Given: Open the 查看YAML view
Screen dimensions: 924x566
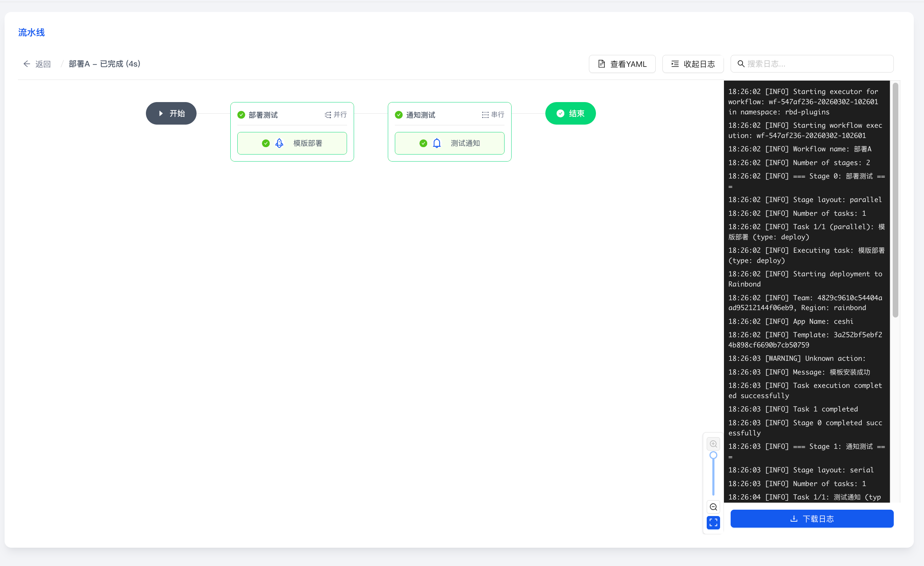Looking at the screenshot, I should 622,64.
